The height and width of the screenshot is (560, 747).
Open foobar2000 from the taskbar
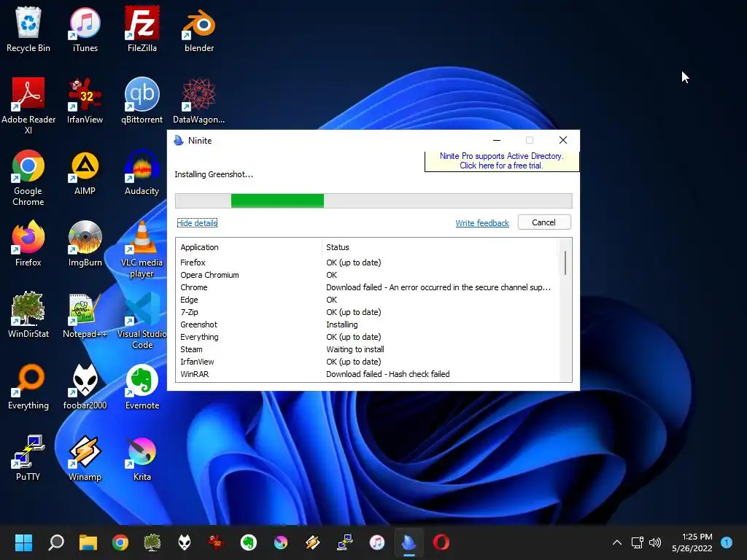click(x=185, y=542)
